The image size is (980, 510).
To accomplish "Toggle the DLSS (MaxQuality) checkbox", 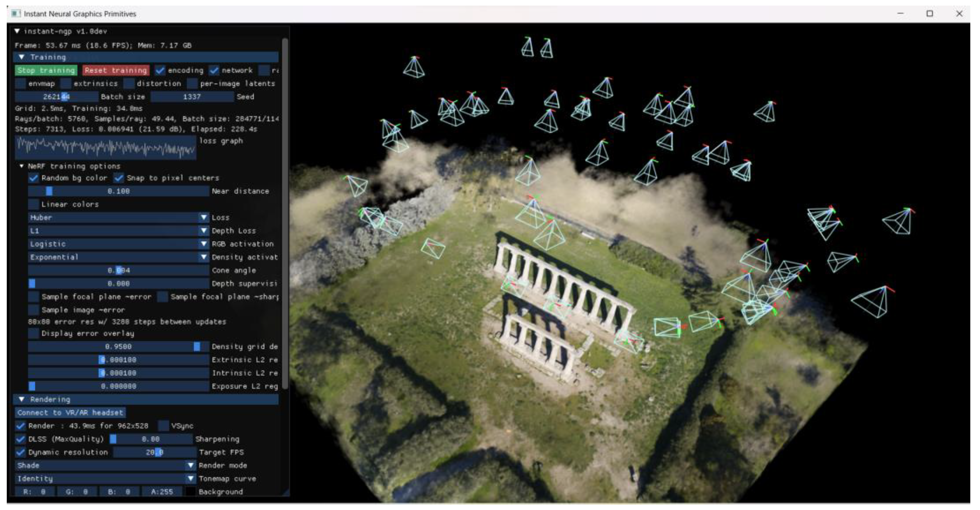I will [21, 439].
